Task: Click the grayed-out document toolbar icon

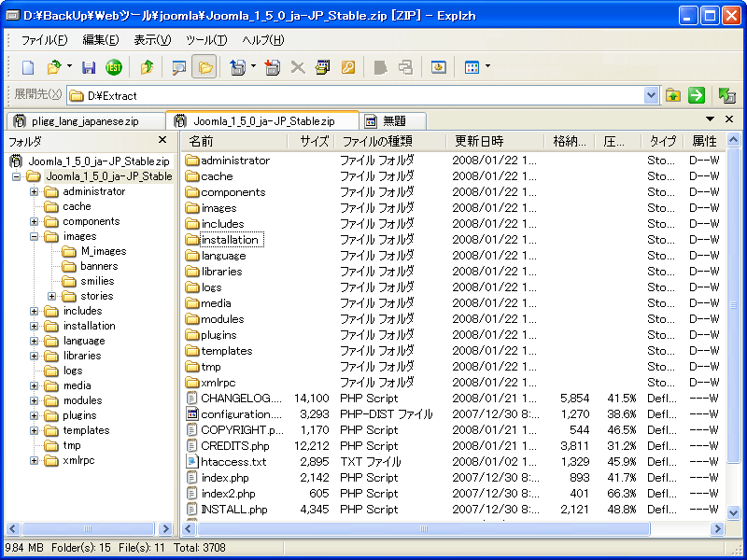Action: (x=380, y=67)
